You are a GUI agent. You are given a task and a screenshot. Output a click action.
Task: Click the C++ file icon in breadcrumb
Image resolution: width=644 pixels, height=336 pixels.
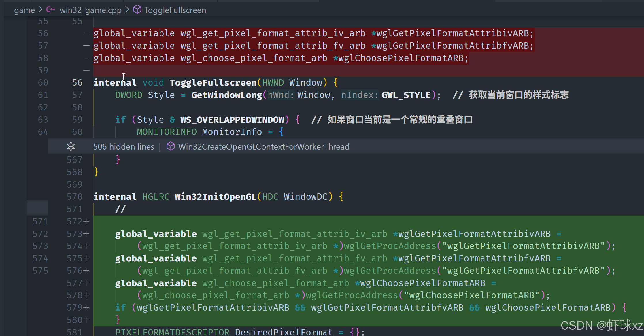pos(51,10)
